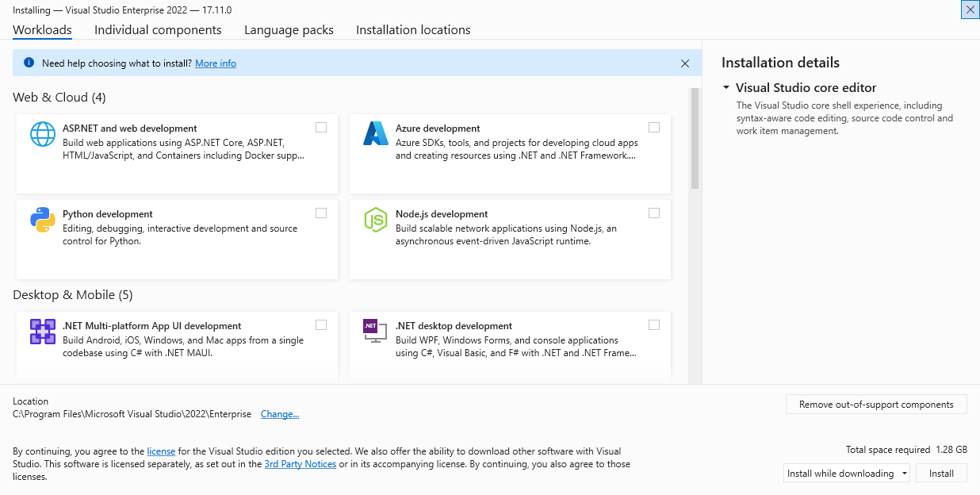The height and width of the screenshot is (495, 980).
Task: Click Change... location link
Action: coord(280,414)
